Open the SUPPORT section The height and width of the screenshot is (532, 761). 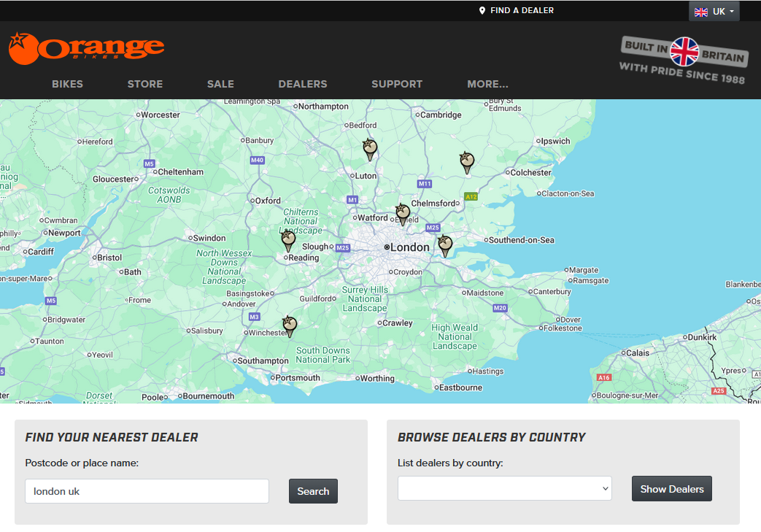397,84
